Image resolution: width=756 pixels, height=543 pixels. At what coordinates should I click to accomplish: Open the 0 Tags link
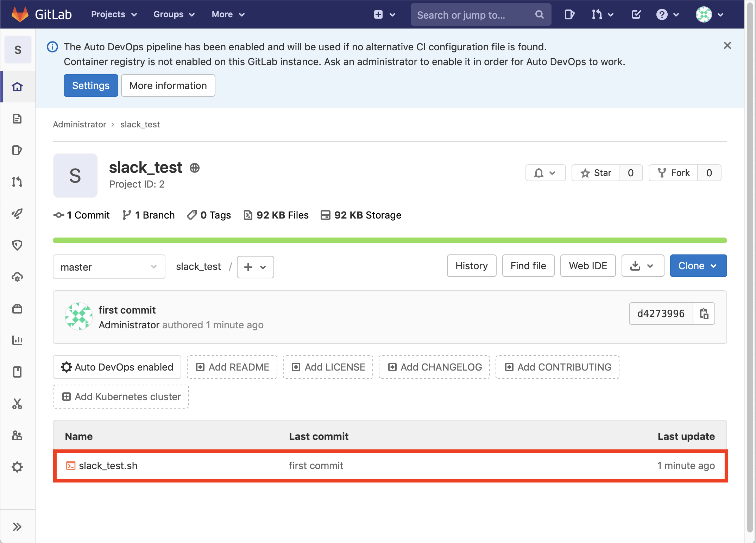[209, 215]
